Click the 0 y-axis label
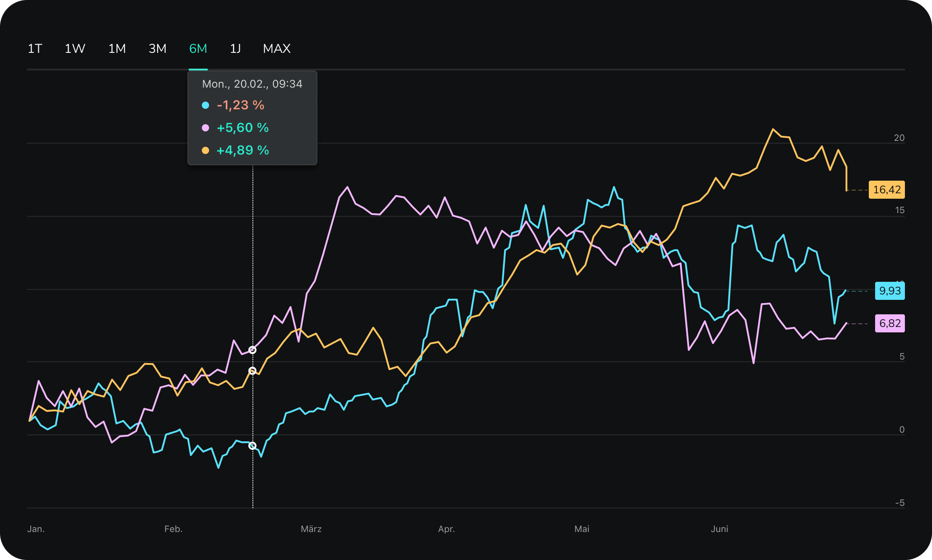Image resolution: width=932 pixels, height=560 pixels. pos(902,429)
